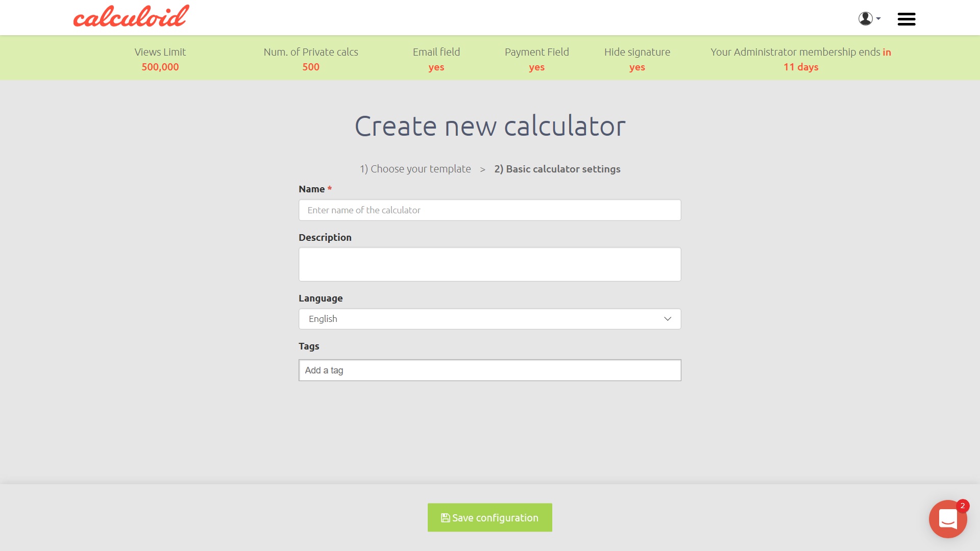
Task: Click the Payment Field label
Action: click(536, 52)
